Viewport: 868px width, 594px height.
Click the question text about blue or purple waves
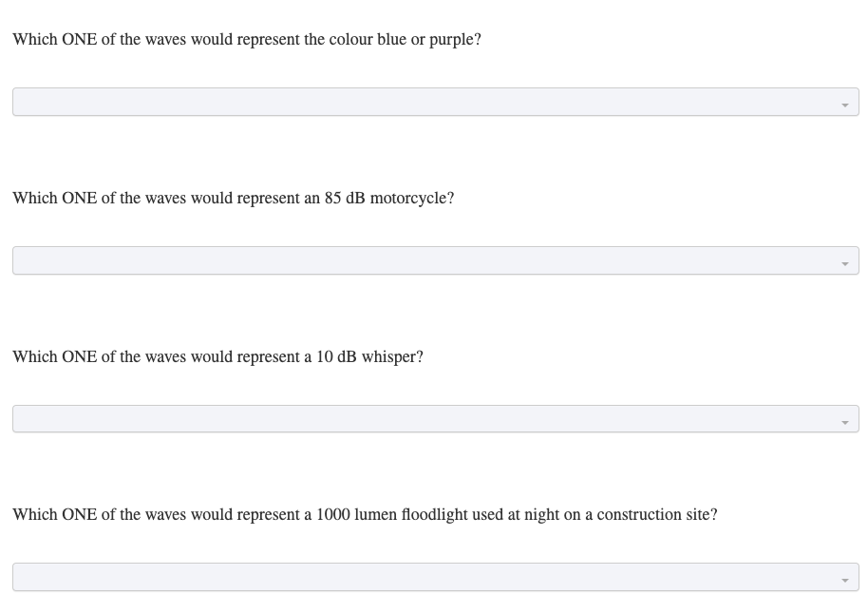click(x=247, y=39)
